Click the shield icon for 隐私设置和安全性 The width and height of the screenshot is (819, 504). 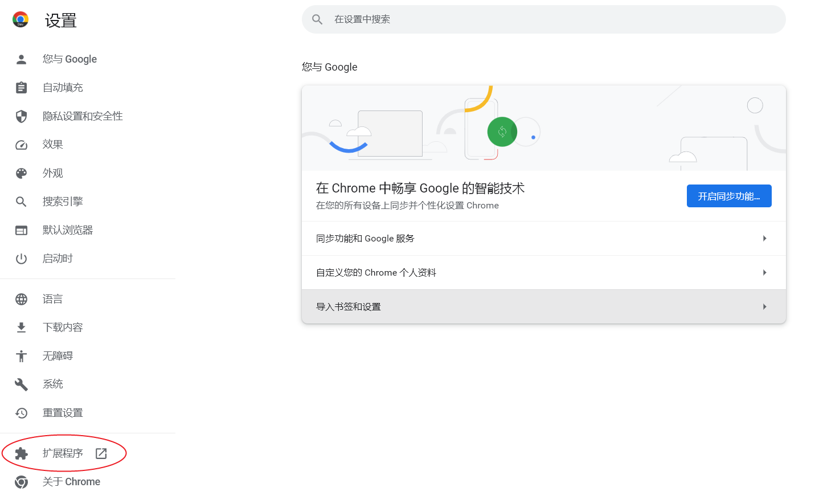click(x=22, y=116)
